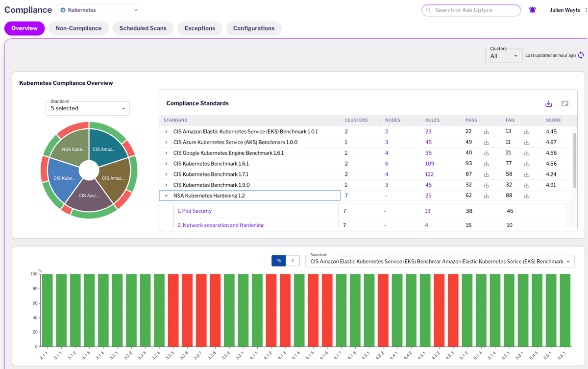The width and height of the screenshot is (588, 369).
Task: Open the Clusters All dropdown
Action: (x=504, y=56)
